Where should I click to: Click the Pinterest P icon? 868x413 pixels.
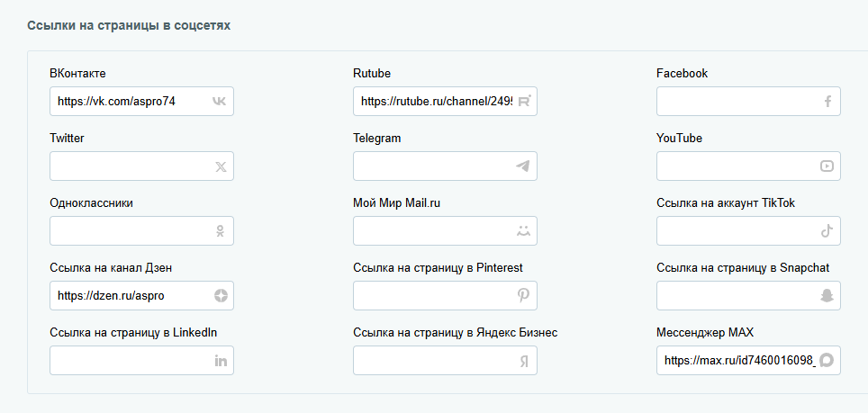tap(524, 296)
